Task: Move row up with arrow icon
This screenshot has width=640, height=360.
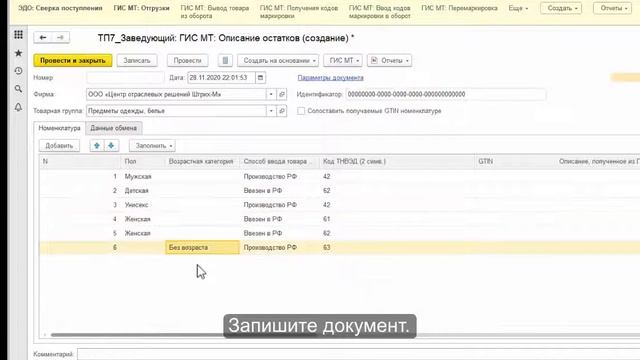Action: click(x=97, y=146)
